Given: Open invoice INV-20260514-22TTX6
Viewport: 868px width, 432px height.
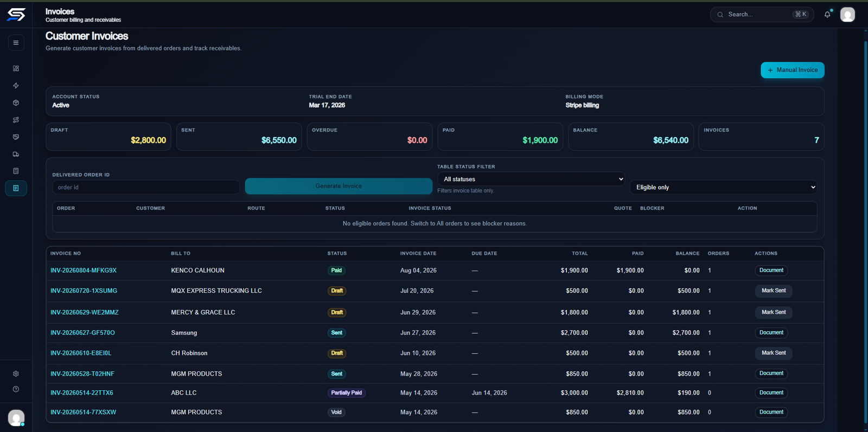Looking at the screenshot, I should [x=82, y=393].
